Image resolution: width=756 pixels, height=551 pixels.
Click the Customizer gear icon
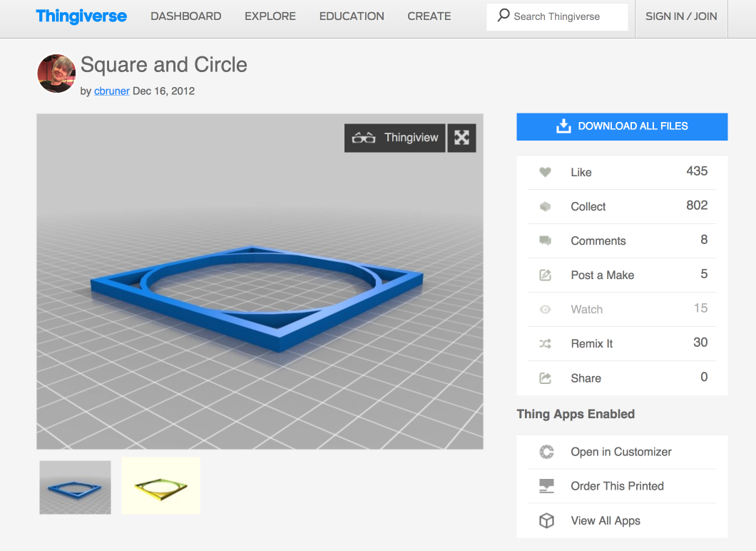546,452
